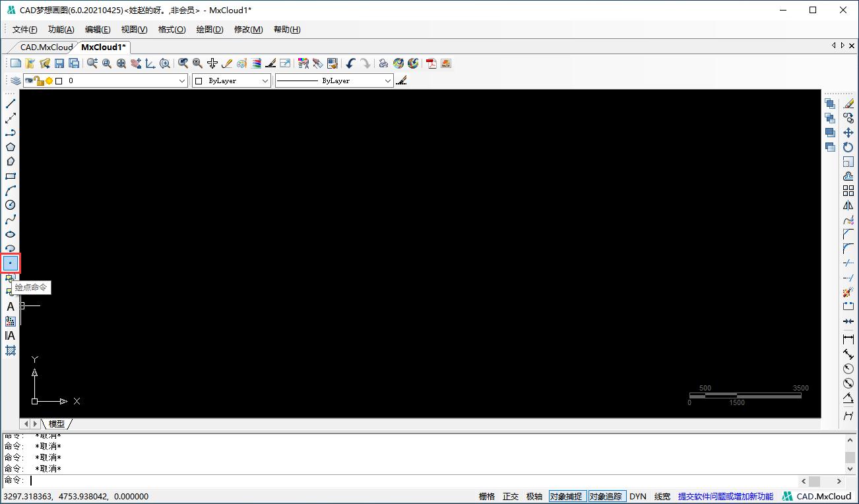Click the layer on/off eye icon
The image size is (859, 504).
(29, 80)
